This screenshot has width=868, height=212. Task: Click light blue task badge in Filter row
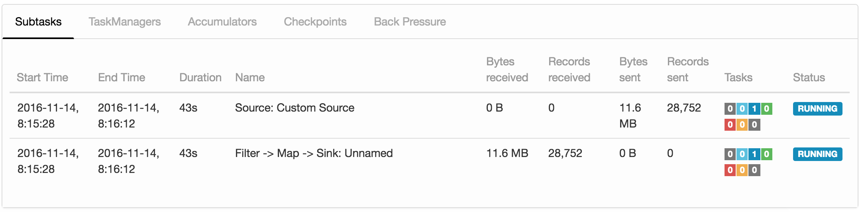tap(742, 154)
